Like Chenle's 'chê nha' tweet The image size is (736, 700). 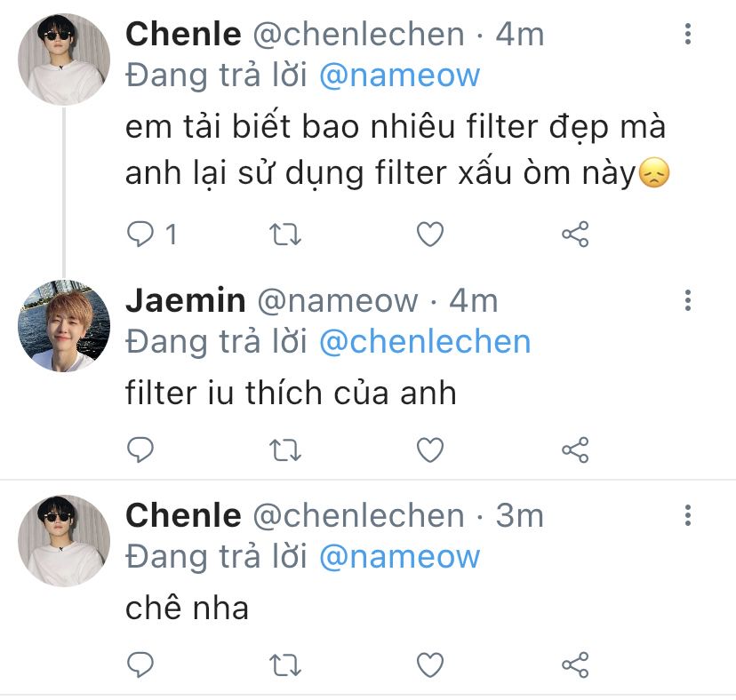click(430, 664)
